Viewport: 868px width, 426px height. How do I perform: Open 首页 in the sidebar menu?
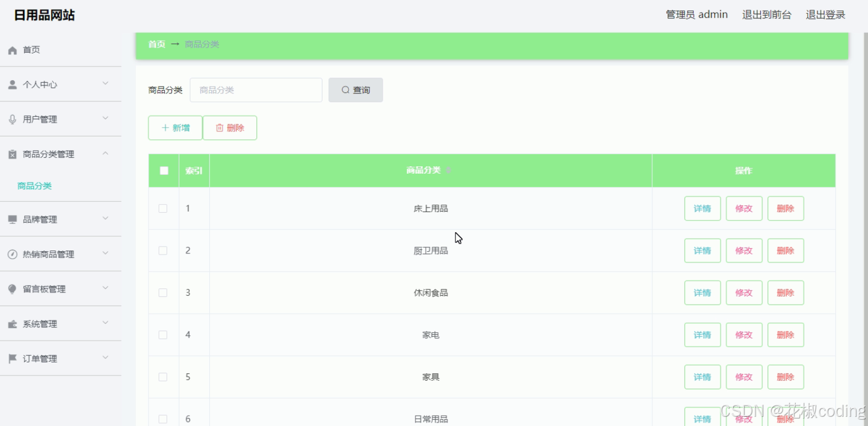pyautogui.click(x=60, y=50)
